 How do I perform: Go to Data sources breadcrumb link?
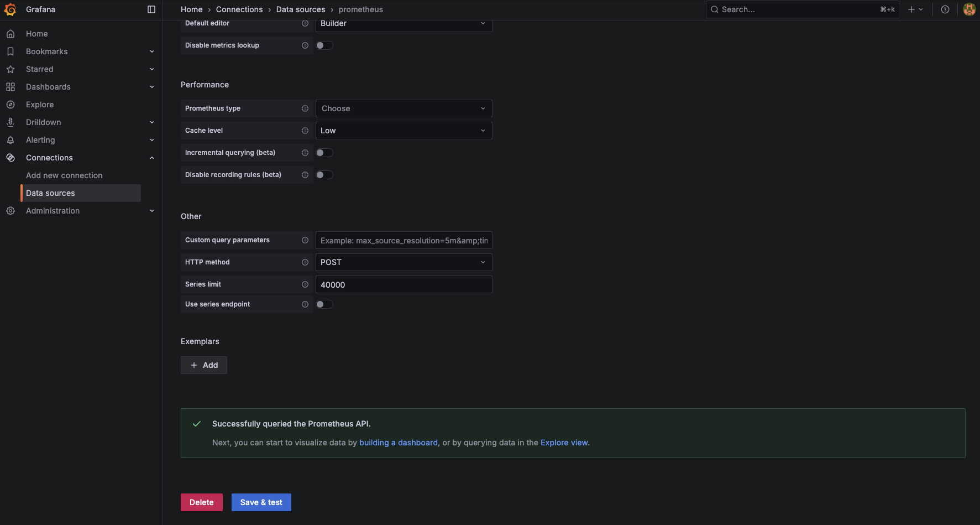coord(301,9)
